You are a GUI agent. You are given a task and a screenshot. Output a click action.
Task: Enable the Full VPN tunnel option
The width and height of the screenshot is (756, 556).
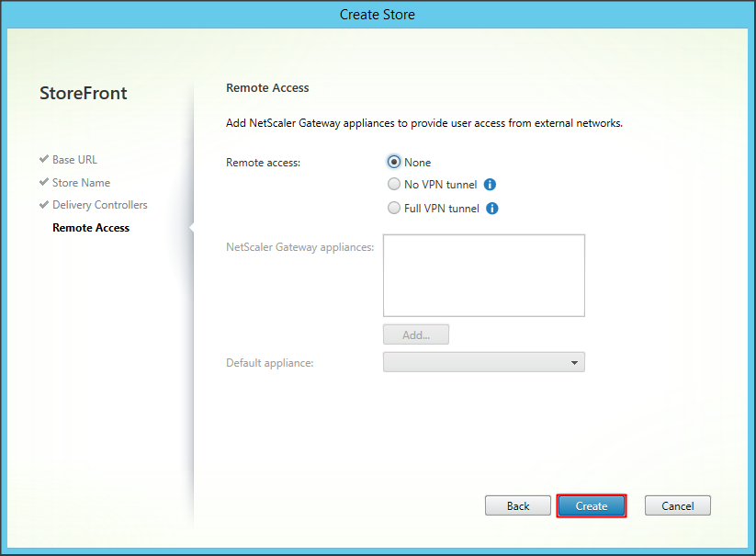click(x=394, y=209)
